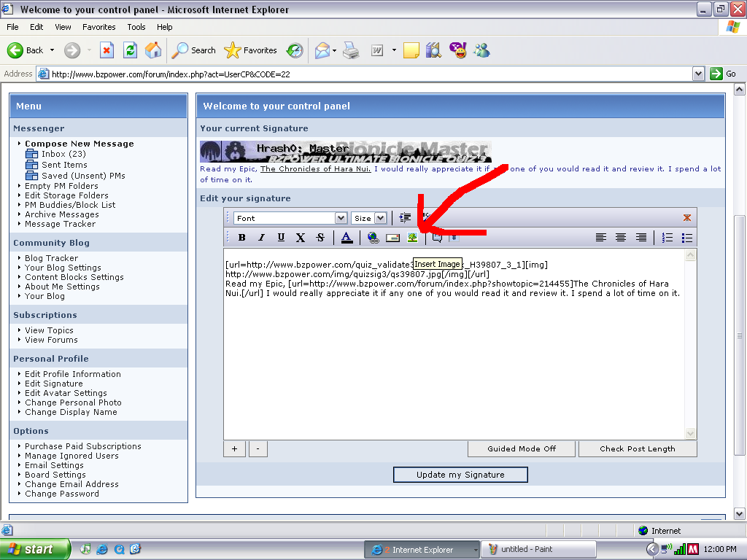Open Windows Messenger people icon
This screenshot has height=560, width=747.
(x=481, y=50)
